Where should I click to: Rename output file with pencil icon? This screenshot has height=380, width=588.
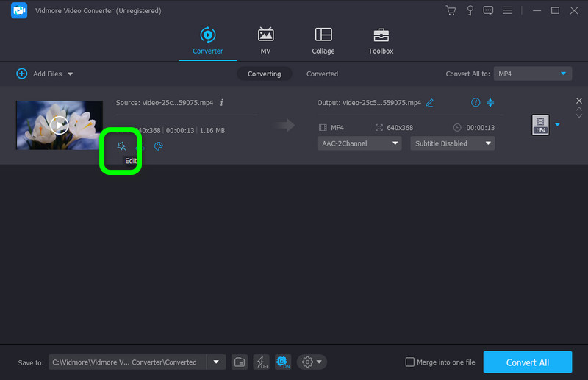(x=430, y=103)
